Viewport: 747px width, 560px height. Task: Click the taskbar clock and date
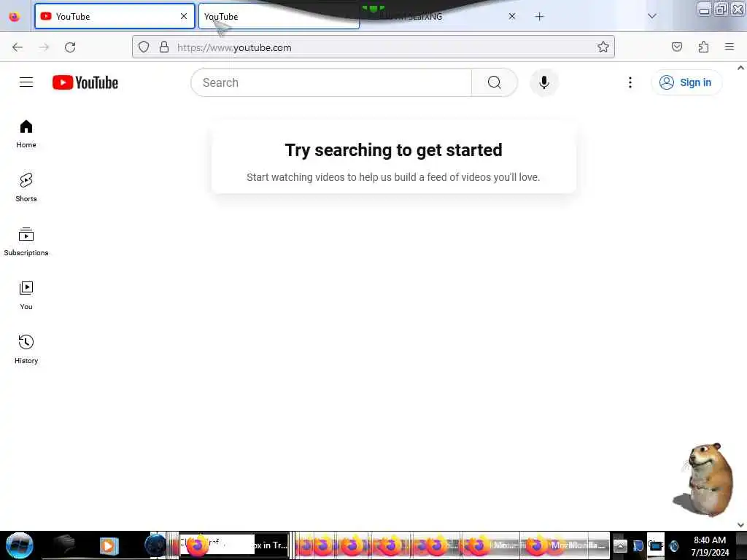[710, 546]
